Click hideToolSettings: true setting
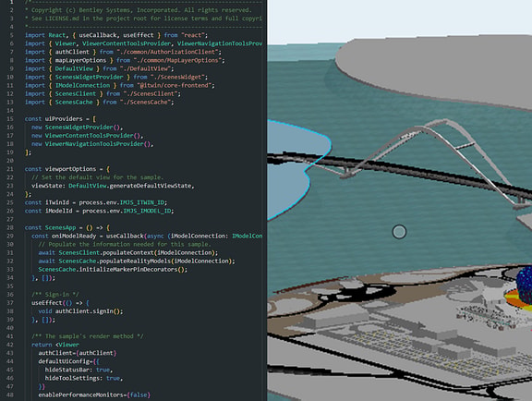 [84, 378]
